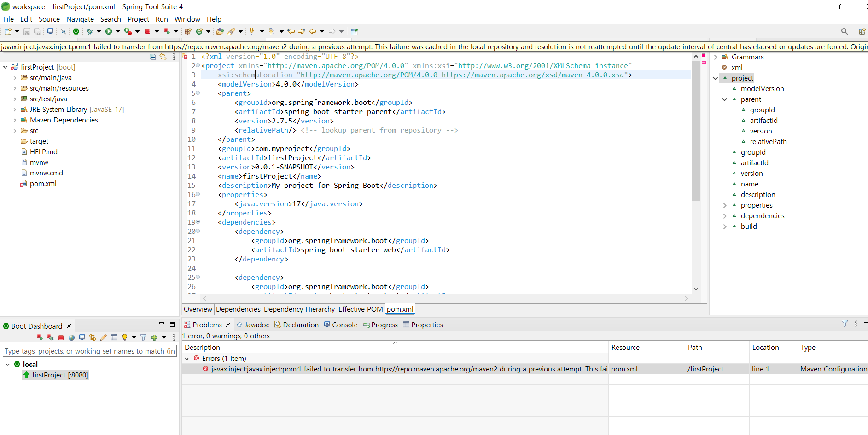Select pom.xml in Package Explorer
This screenshot has height=435, width=868.
pyautogui.click(x=43, y=184)
